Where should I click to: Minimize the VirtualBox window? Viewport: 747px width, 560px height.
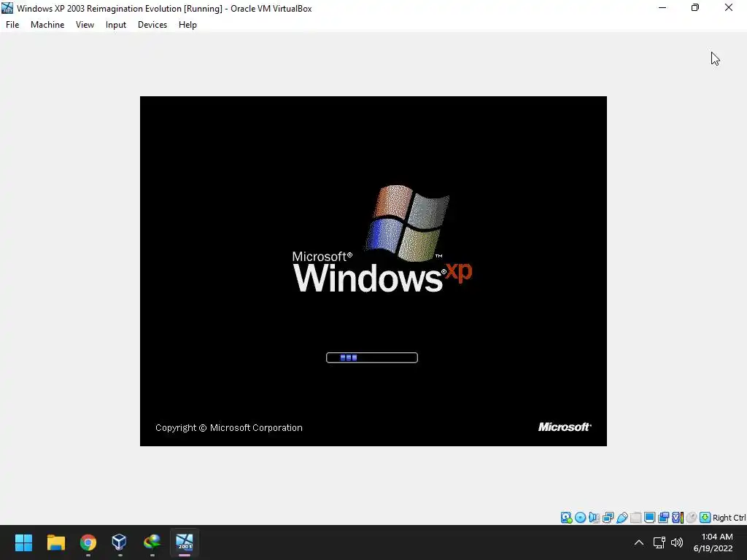662,7
